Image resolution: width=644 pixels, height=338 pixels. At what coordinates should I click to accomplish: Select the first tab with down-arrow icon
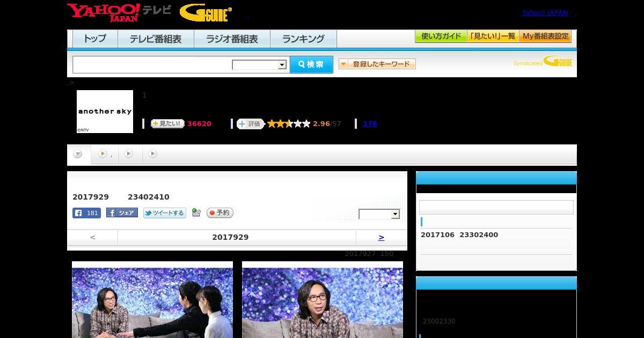(78, 155)
